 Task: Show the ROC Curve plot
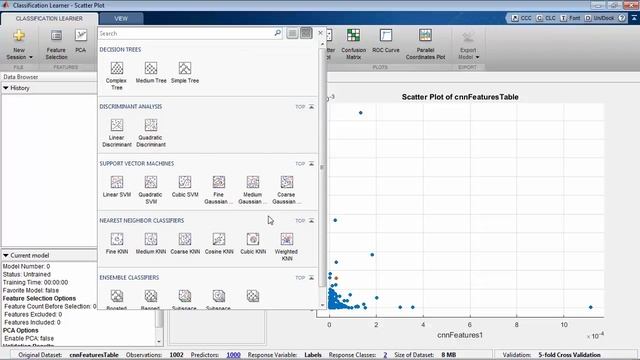tap(386, 41)
